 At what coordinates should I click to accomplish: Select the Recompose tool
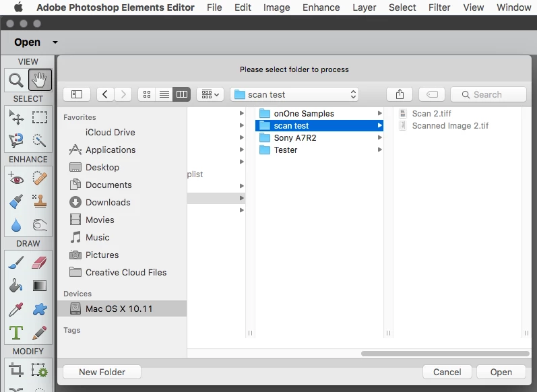(x=40, y=370)
